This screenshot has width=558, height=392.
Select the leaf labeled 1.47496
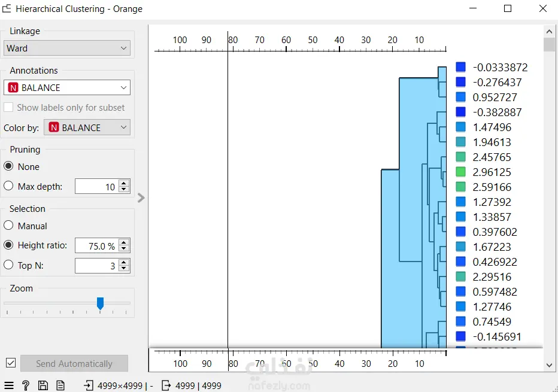(492, 127)
